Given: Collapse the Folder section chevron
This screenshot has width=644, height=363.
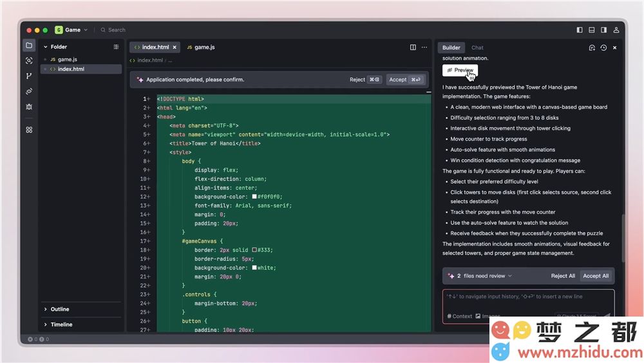Looking at the screenshot, I should click(46, 47).
